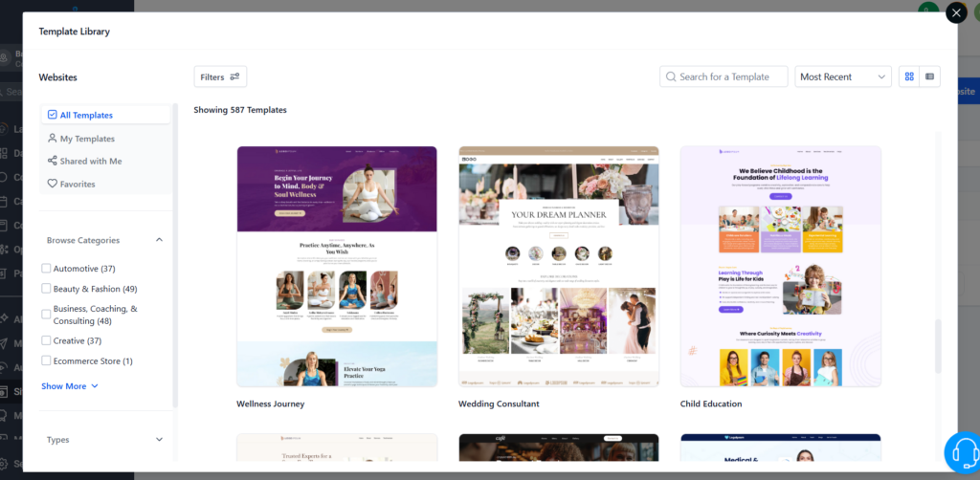The width and height of the screenshot is (980, 480).
Task: Click the search magnifier icon
Action: [671, 76]
